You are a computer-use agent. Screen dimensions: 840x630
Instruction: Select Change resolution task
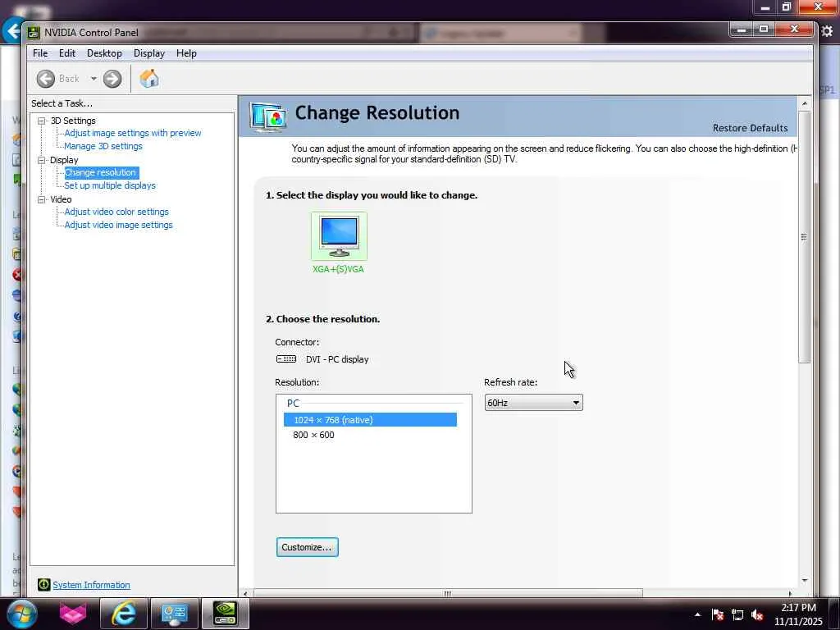101,172
